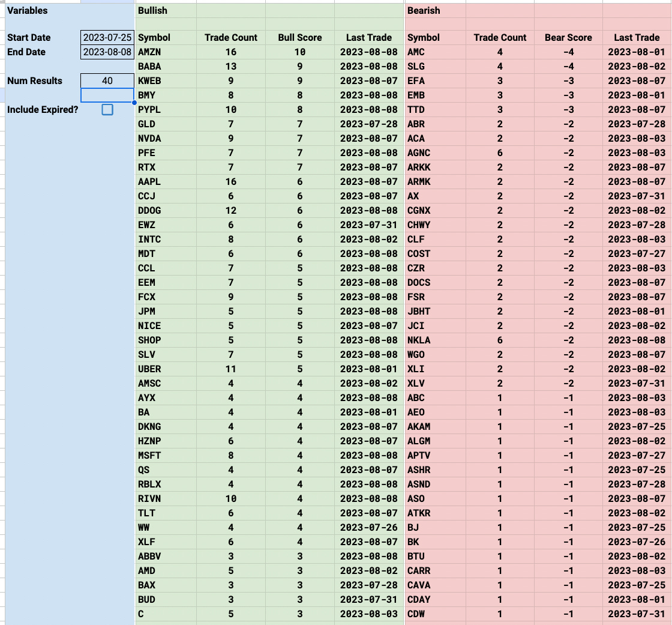Viewport: 672px width, 625px height.
Task: Click BABA's trade count of 13
Action: pos(231,67)
